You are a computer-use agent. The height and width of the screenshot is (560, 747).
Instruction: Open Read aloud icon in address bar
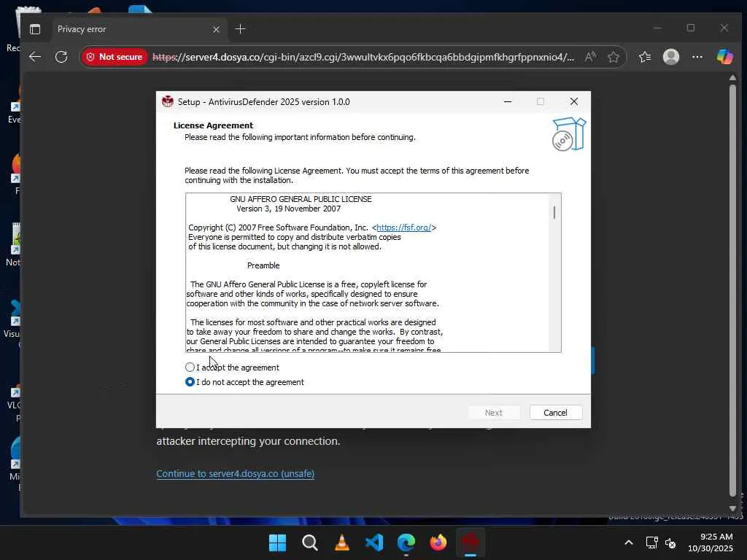point(590,57)
